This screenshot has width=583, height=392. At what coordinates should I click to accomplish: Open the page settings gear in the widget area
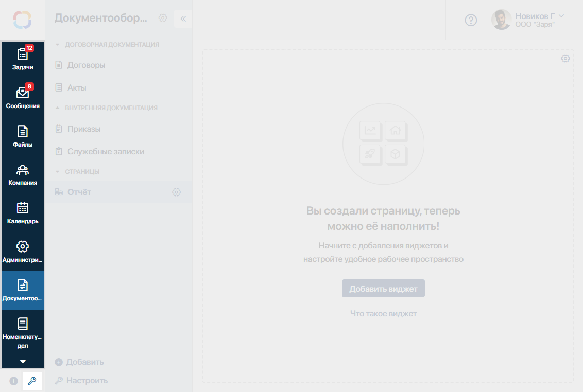(x=565, y=58)
